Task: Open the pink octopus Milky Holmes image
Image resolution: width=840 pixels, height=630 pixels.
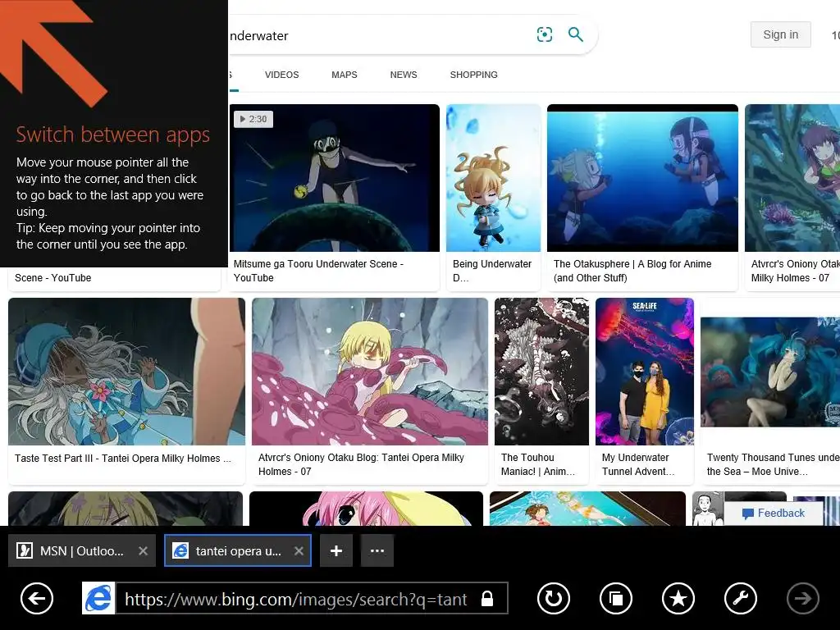Action: 370,372
